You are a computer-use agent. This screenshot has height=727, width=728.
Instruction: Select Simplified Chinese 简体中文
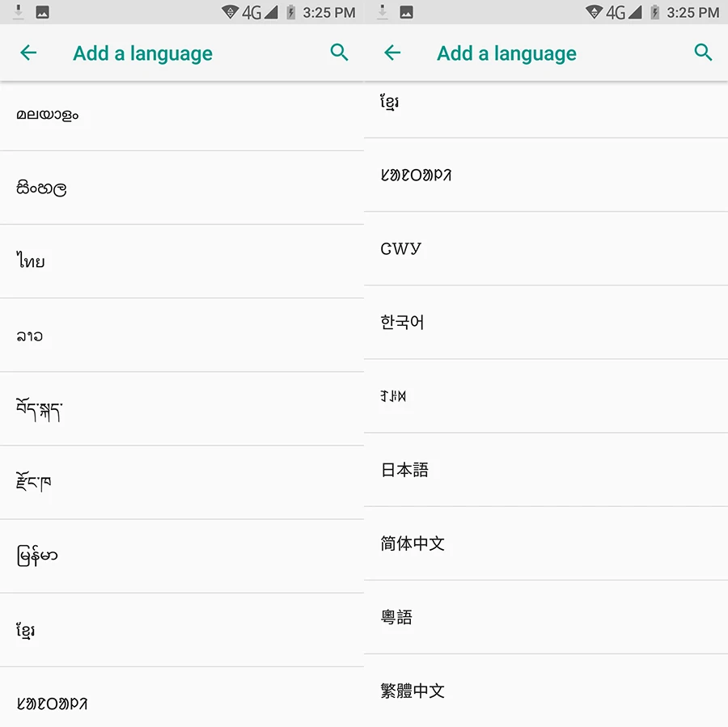tap(546, 543)
